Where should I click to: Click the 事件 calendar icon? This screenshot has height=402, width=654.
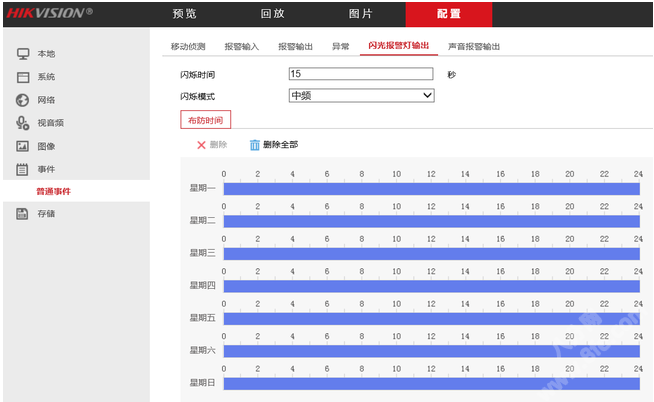point(22,169)
